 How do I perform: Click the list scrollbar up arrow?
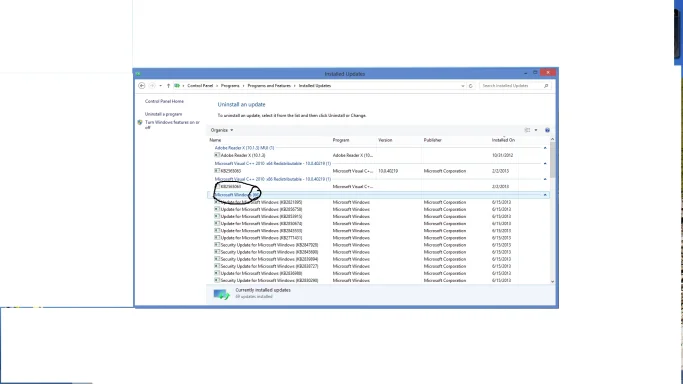tap(552, 139)
